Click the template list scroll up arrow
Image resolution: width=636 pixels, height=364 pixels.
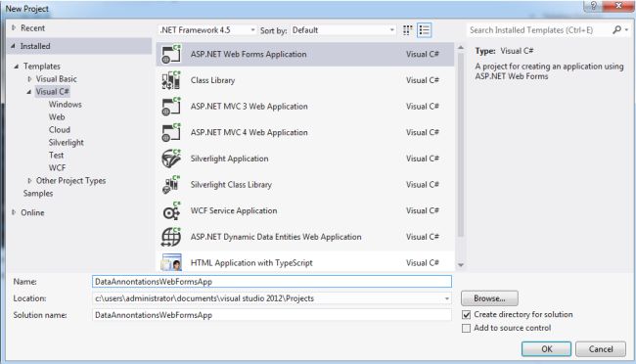coord(461,48)
